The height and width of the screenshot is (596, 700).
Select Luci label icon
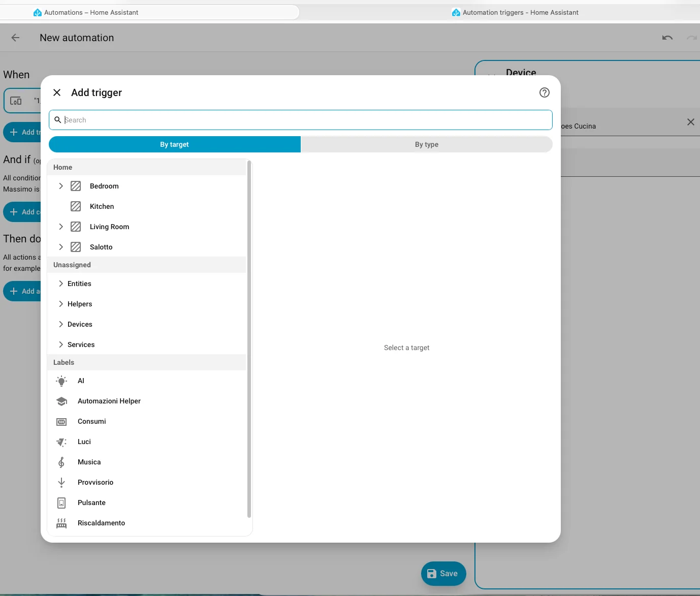coord(61,442)
